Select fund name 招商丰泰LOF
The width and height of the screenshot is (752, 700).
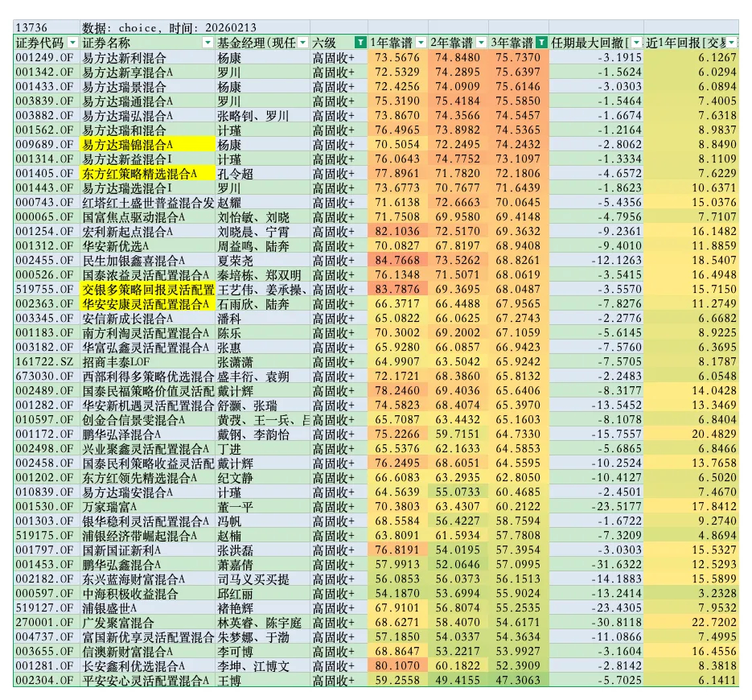click(147, 362)
